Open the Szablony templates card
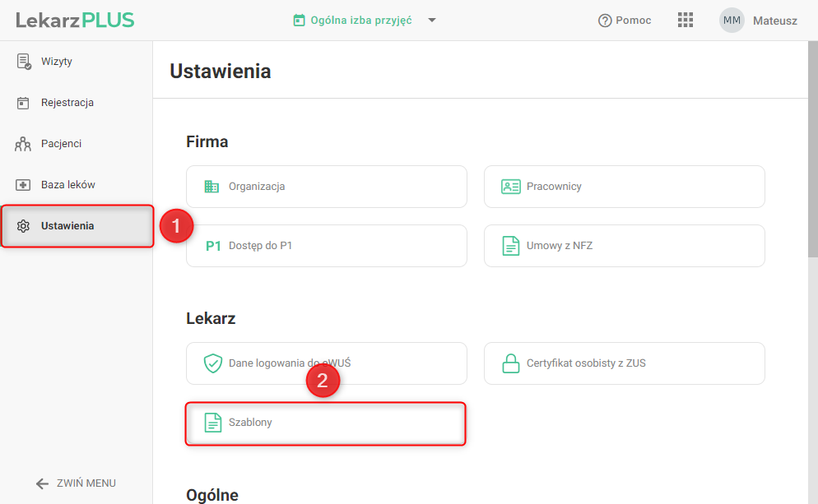Viewport: 818px width, 504px height. pyautogui.click(x=327, y=423)
